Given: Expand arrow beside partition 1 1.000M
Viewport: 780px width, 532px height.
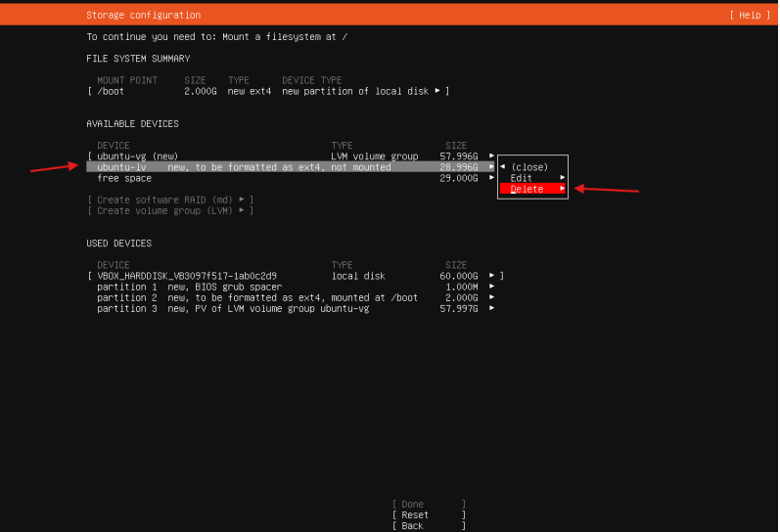Looking at the screenshot, I should [491, 287].
